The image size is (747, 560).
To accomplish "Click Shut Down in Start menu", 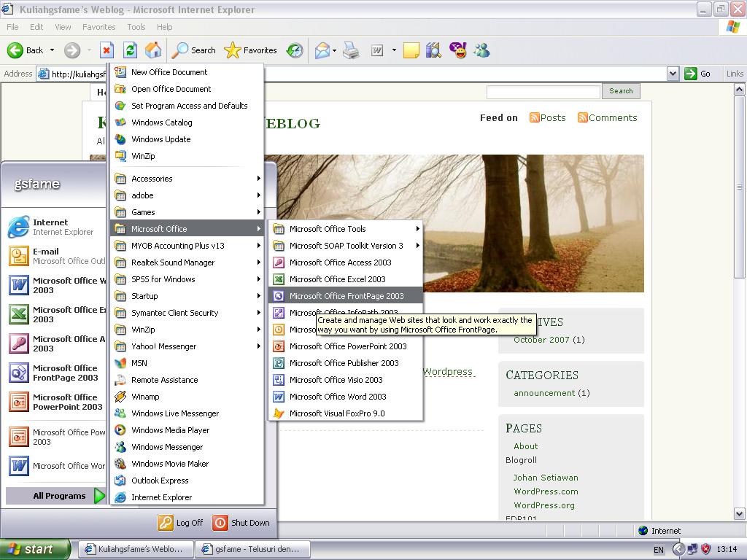I will [241, 522].
